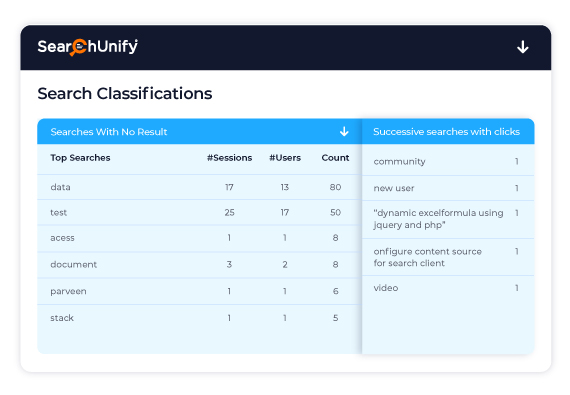Open the 'data' search row
The width and height of the screenshot is (570, 395).
[x=199, y=187]
